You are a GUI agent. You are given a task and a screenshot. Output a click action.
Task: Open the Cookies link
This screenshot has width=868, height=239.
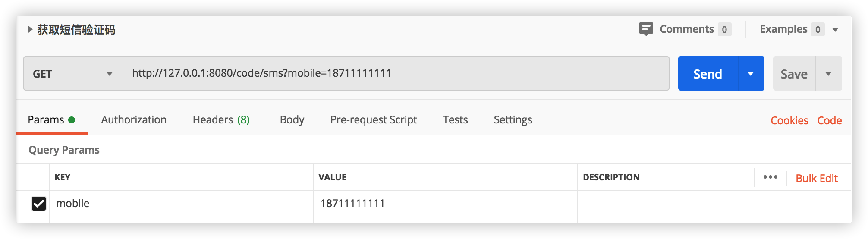(x=789, y=121)
